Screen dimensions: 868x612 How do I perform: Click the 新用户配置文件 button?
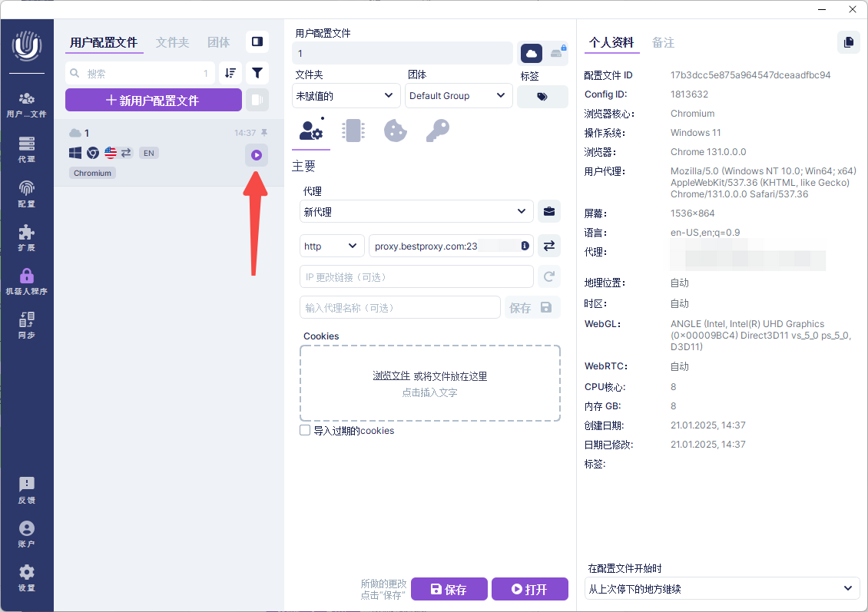pyautogui.click(x=153, y=101)
